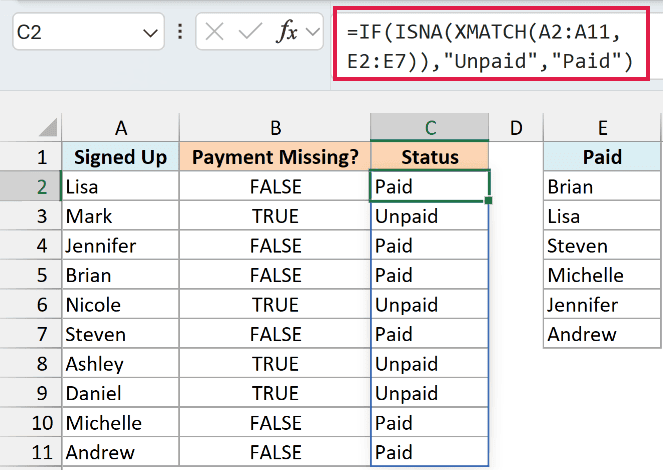Click Paid status in Jennifer's row
Screen dimensions: 663x470
tap(430, 246)
